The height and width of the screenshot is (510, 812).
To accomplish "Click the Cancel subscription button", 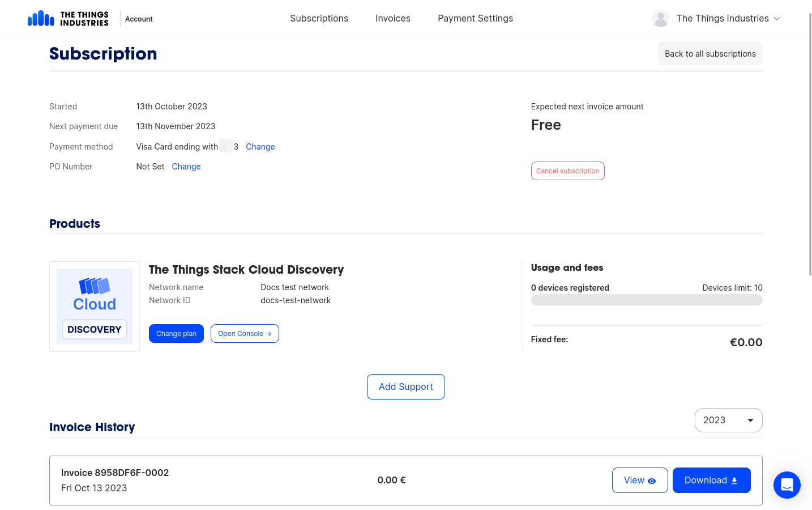I will (567, 171).
